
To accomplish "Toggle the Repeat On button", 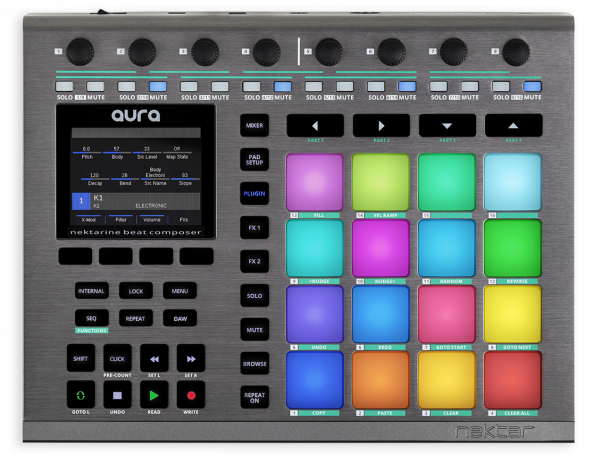I will click(x=254, y=398).
